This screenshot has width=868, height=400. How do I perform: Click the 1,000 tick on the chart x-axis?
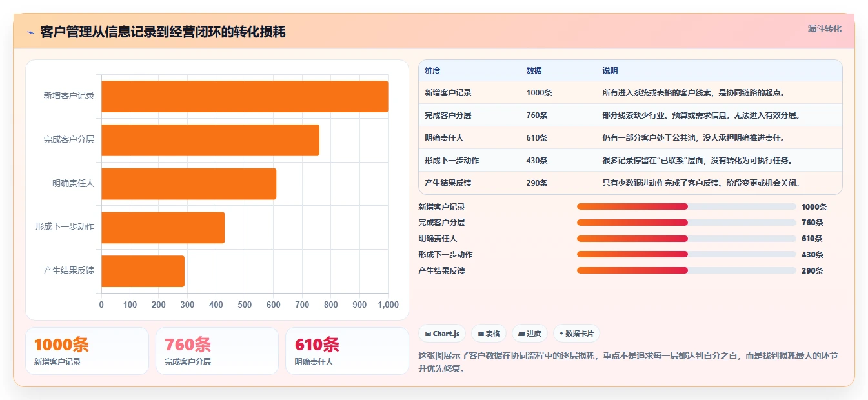pos(387,305)
